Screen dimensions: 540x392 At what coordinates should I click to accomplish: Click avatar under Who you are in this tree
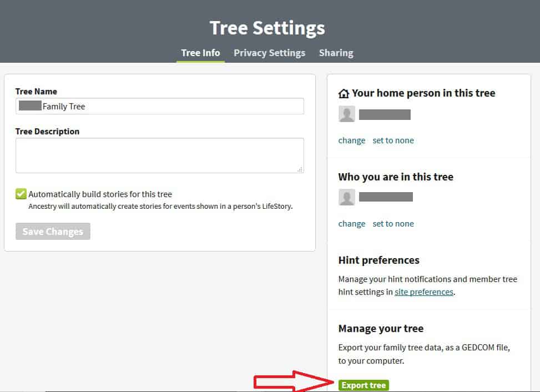tap(347, 197)
